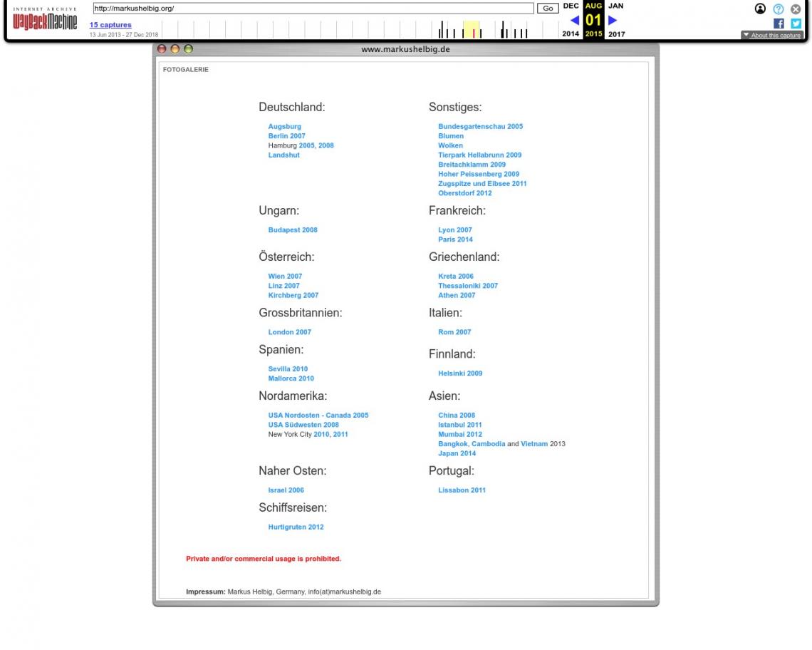812x650 pixels.
Task: Go to next capture arrow
Action: (x=613, y=20)
